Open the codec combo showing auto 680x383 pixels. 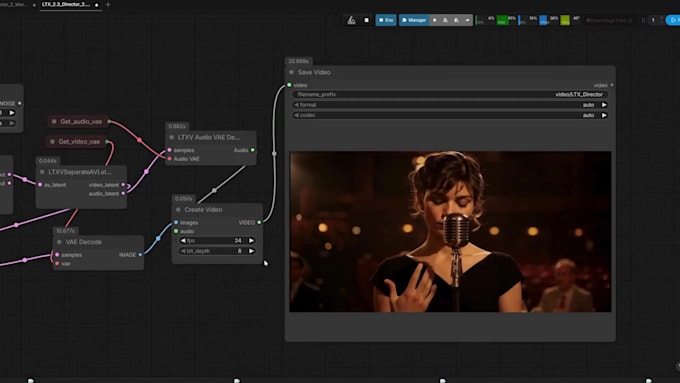pyautogui.click(x=450, y=115)
